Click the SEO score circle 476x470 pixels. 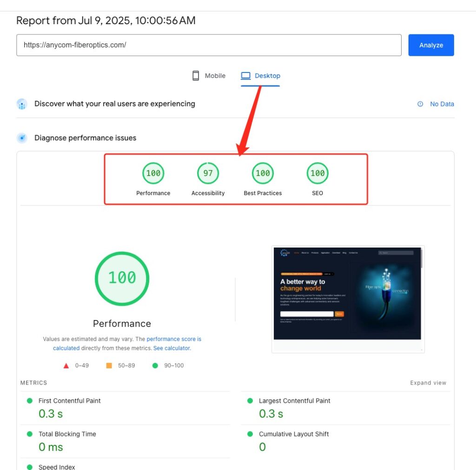tap(317, 173)
